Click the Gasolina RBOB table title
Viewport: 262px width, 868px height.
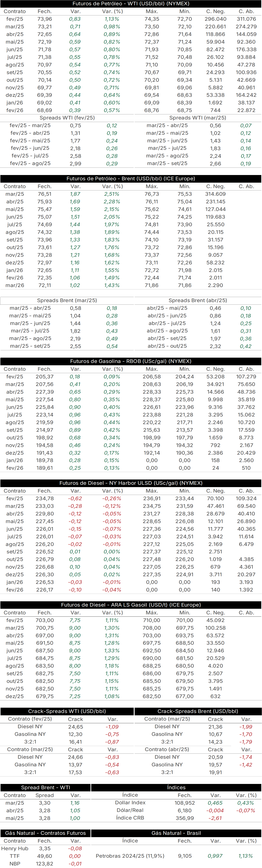tap(131, 361)
